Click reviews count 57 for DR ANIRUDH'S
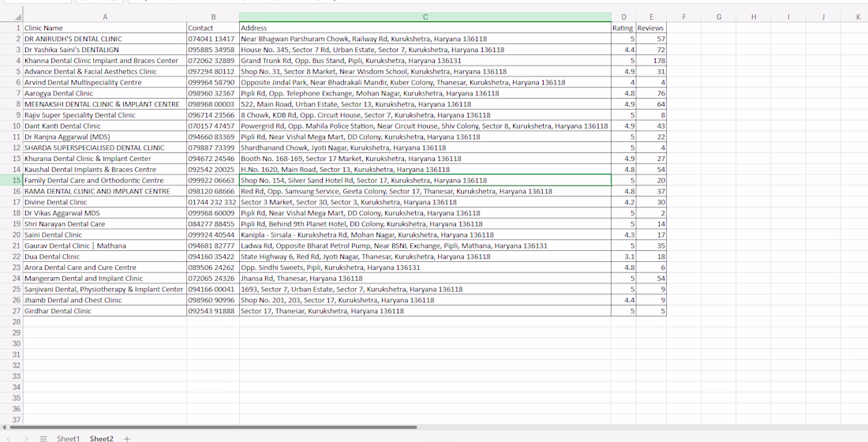The width and height of the screenshot is (868, 442). 651,39
